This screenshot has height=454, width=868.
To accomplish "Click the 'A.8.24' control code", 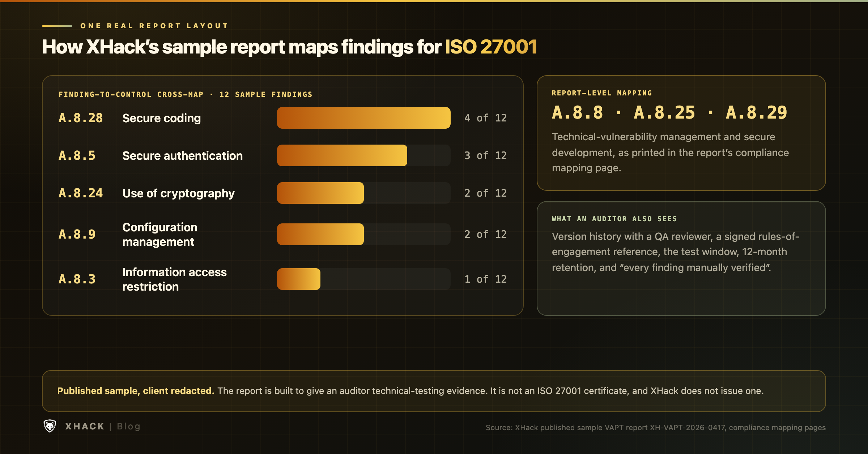I will pos(81,193).
